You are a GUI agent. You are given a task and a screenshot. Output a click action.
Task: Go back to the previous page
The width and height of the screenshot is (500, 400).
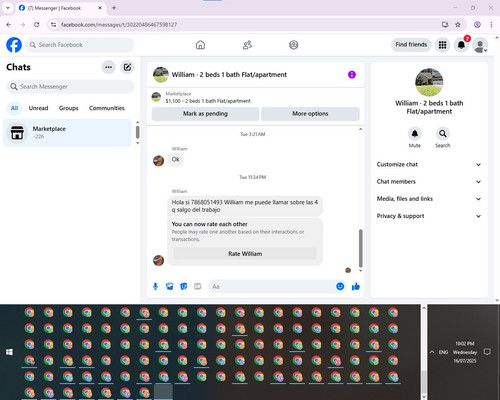click(9, 25)
